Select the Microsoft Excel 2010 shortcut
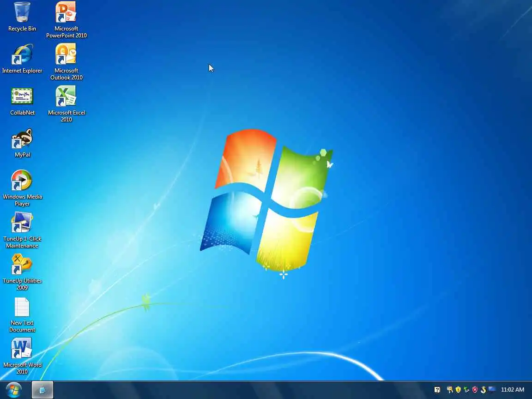 coord(66,104)
